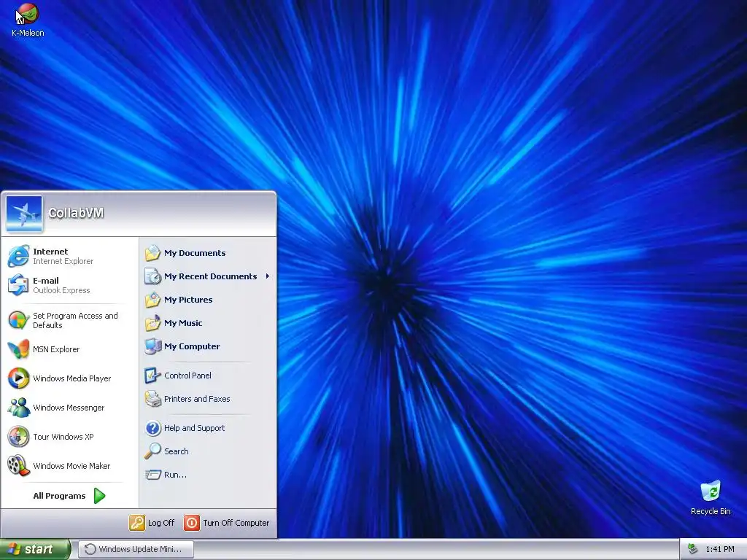Click the MSN Explorer butterfly icon
Viewport: 747px width, 560px height.
click(18, 349)
